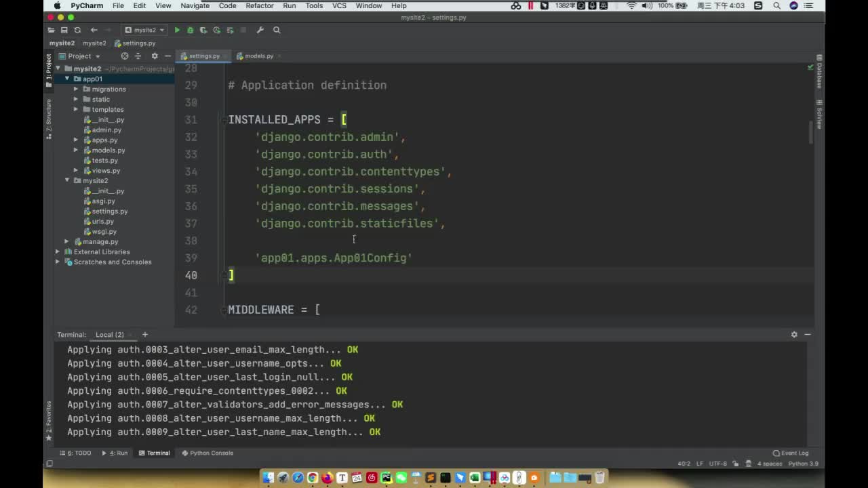Viewport: 868px width, 488px height.
Task: Expand the static folder
Action: coord(76,100)
